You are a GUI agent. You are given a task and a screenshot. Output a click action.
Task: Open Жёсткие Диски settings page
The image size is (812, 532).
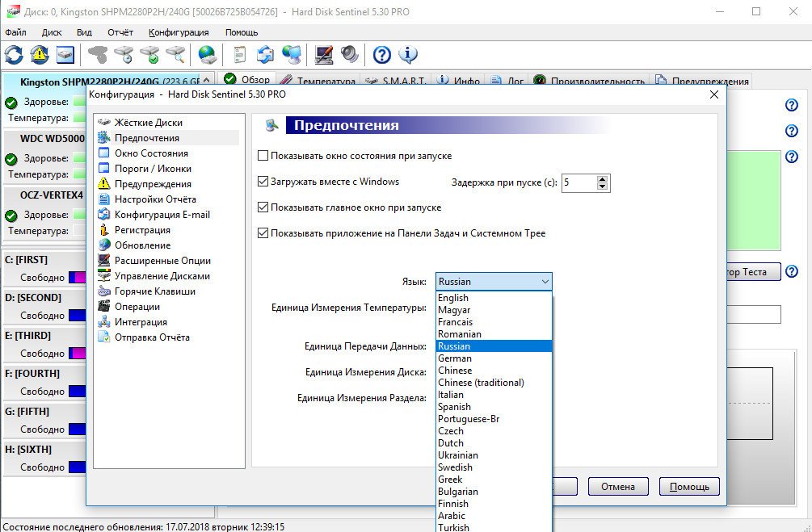pyautogui.click(x=148, y=123)
